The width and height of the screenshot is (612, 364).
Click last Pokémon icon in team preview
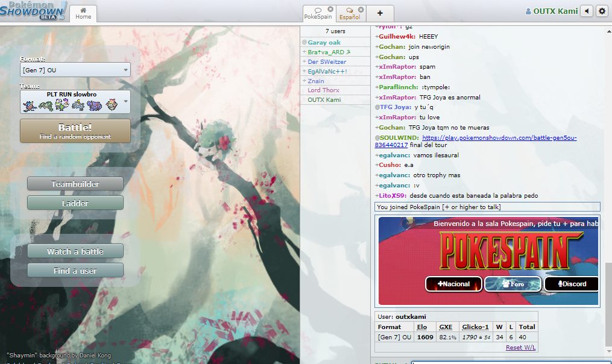(x=112, y=104)
